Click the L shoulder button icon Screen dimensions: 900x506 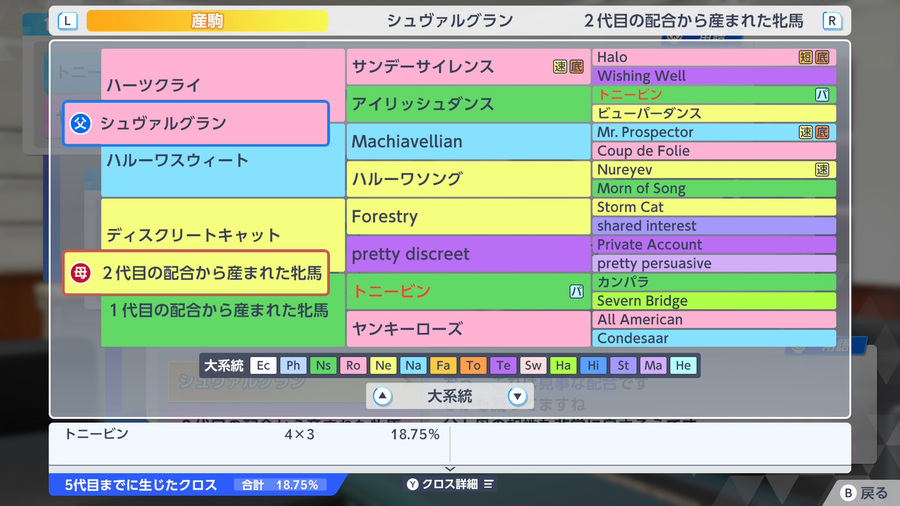pos(68,21)
